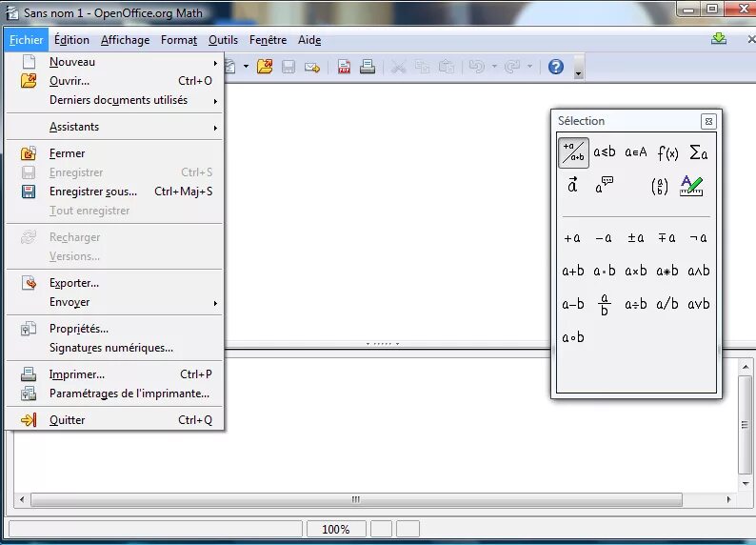This screenshot has width=756, height=545.
Task: Select Functions category icon f(x)
Action: [667, 152]
